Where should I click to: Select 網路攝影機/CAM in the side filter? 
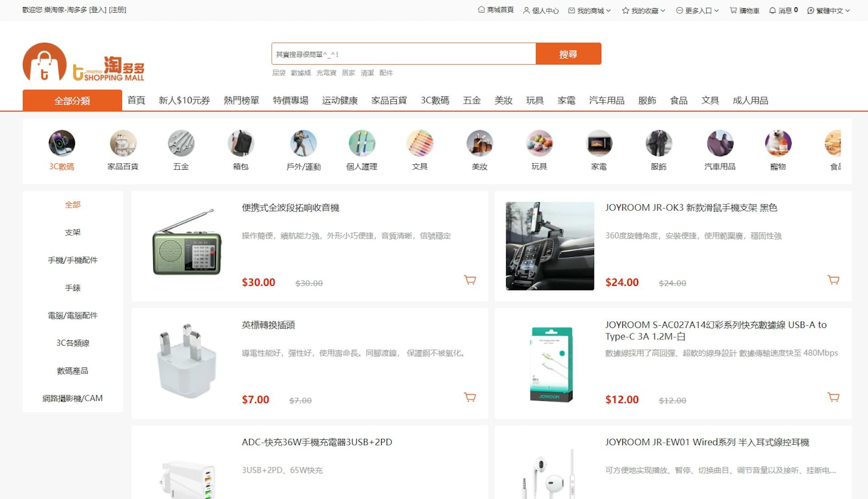(73, 399)
